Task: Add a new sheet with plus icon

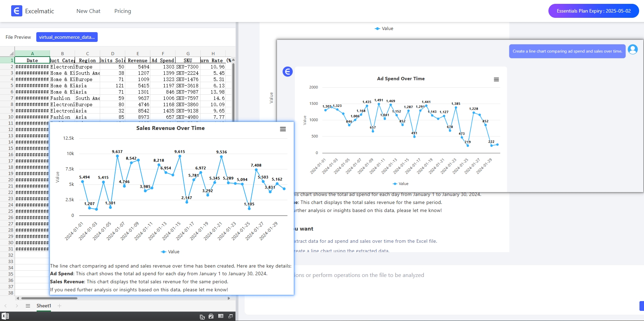Action: coord(59,306)
